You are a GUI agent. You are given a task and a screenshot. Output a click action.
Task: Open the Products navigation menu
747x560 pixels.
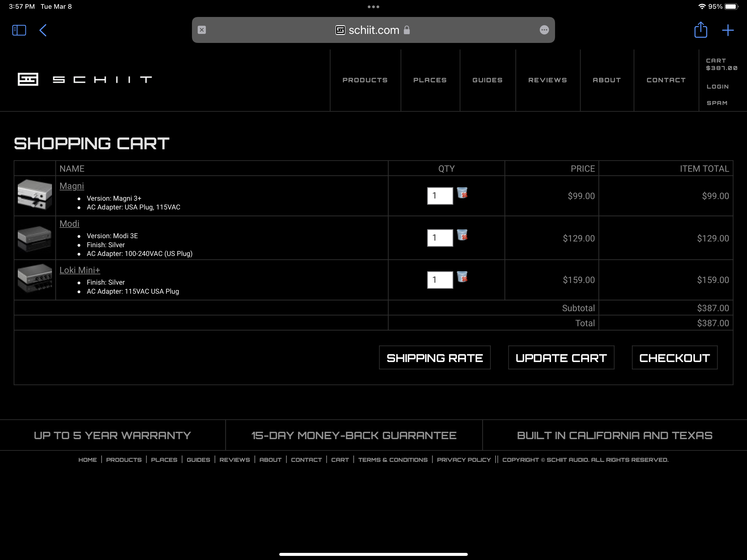(x=365, y=80)
